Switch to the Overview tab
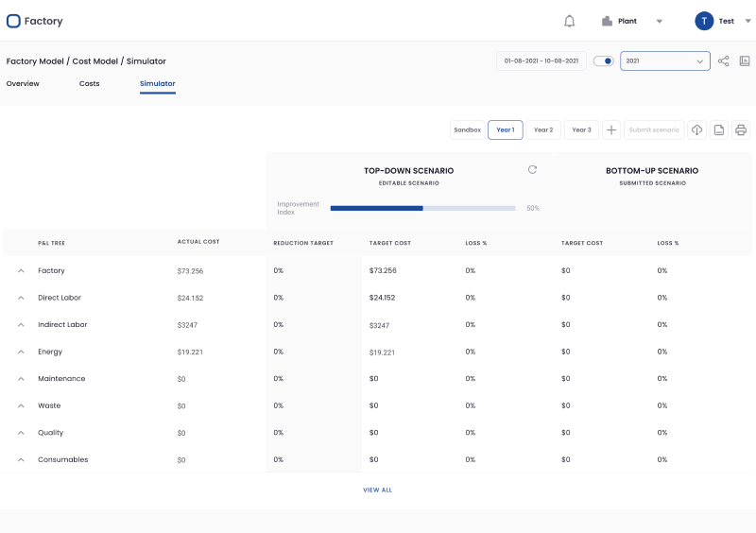This screenshot has height=533, width=756. [23, 83]
